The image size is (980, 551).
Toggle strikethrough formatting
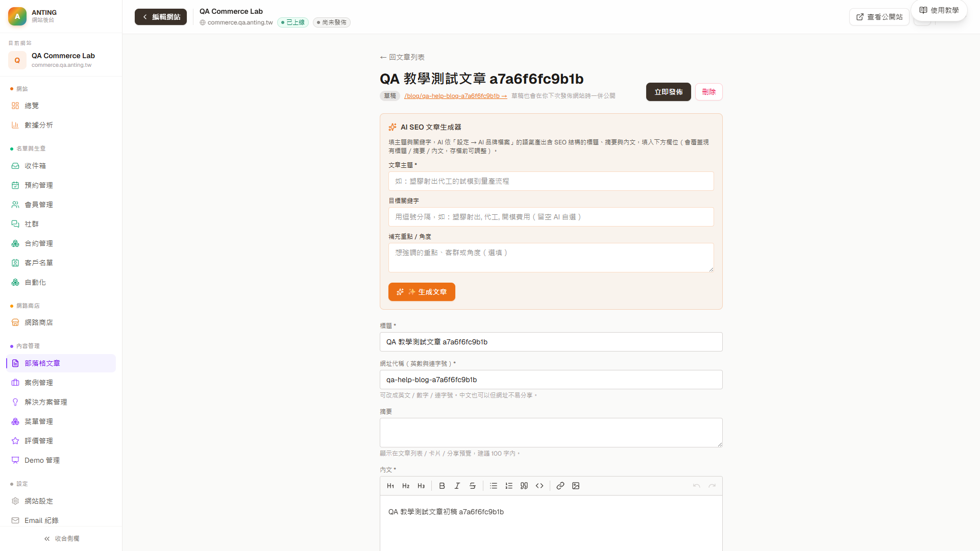click(473, 486)
